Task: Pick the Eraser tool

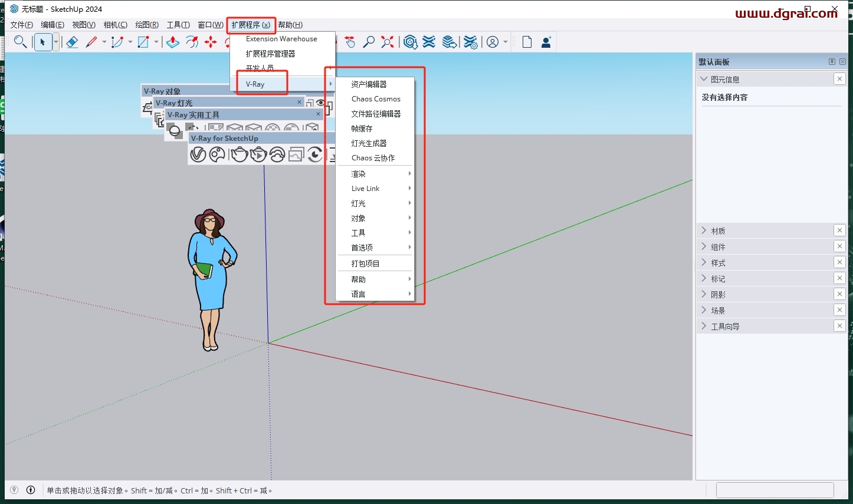Action: click(72, 42)
